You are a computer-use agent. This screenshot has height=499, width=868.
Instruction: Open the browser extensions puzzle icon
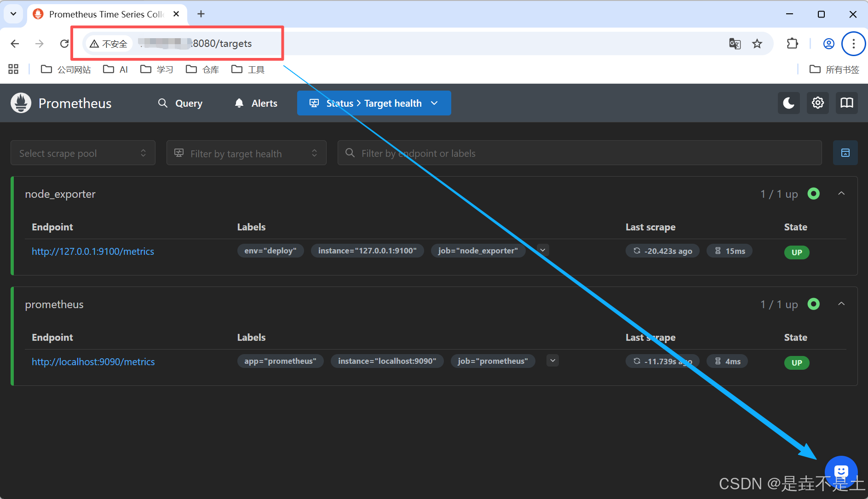pos(792,44)
